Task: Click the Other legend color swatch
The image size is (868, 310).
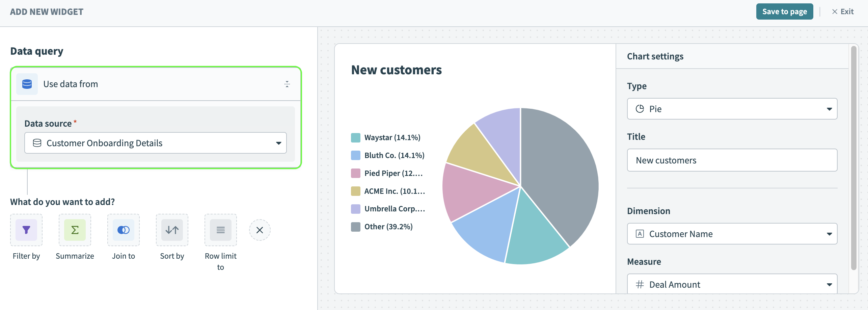Action: [x=356, y=227]
